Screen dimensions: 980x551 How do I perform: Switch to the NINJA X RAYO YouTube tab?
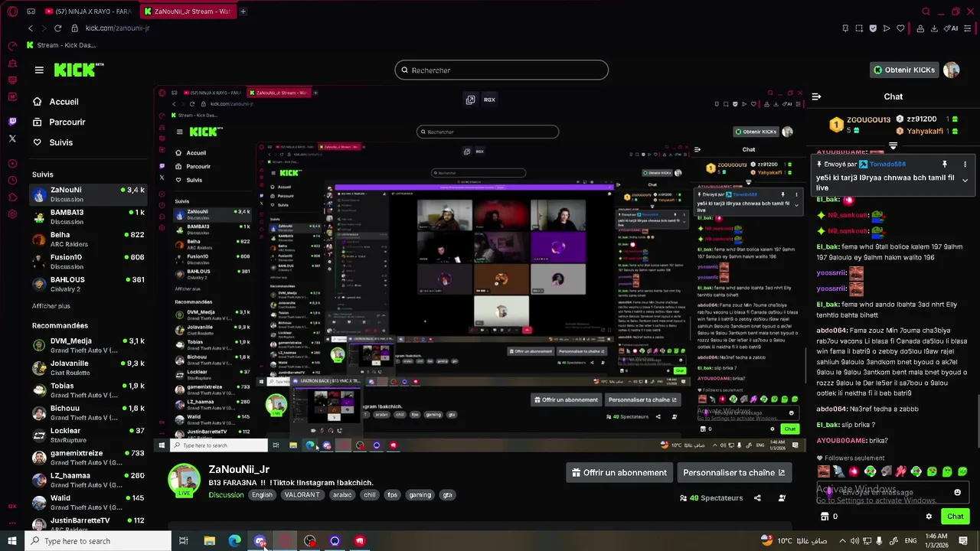(88, 11)
